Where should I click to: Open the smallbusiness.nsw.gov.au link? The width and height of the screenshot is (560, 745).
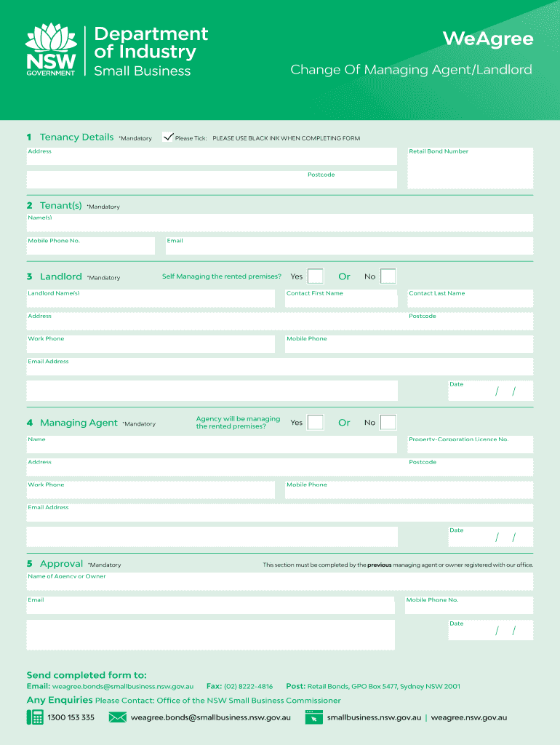(374, 717)
